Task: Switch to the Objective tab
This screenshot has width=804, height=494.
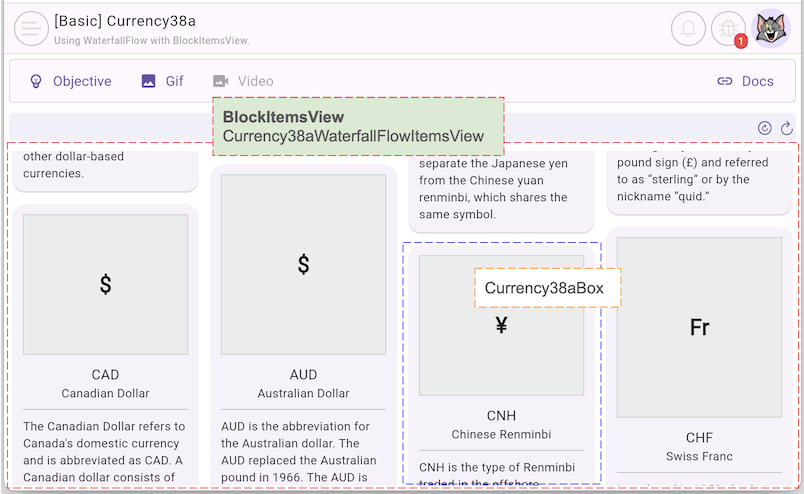Action: 82,81
